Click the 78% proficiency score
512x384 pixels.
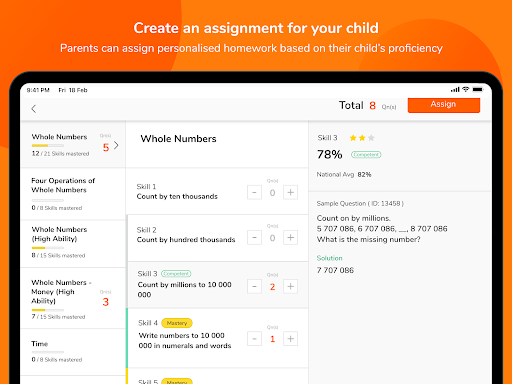click(x=329, y=155)
